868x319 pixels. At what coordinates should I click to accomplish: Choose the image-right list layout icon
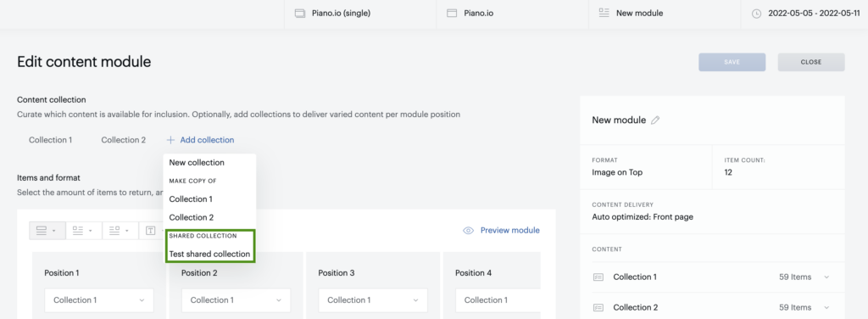[x=120, y=231]
